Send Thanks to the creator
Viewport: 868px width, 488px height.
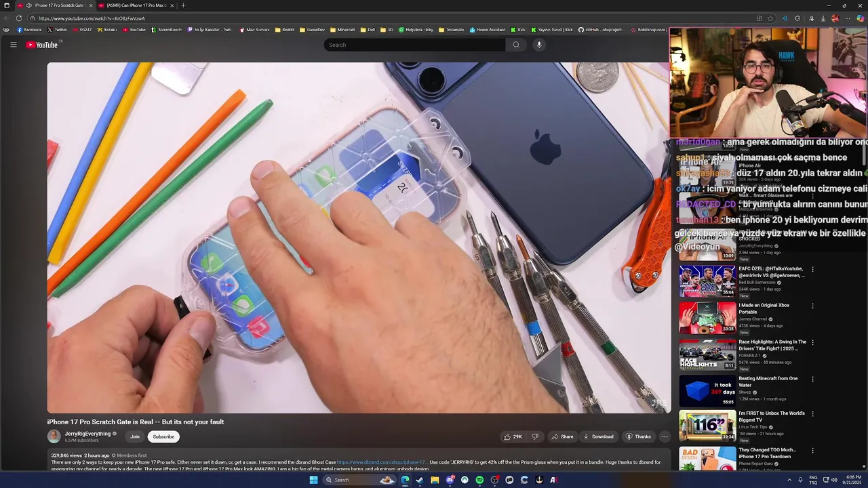pyautogui.click(x=638, y=436)
